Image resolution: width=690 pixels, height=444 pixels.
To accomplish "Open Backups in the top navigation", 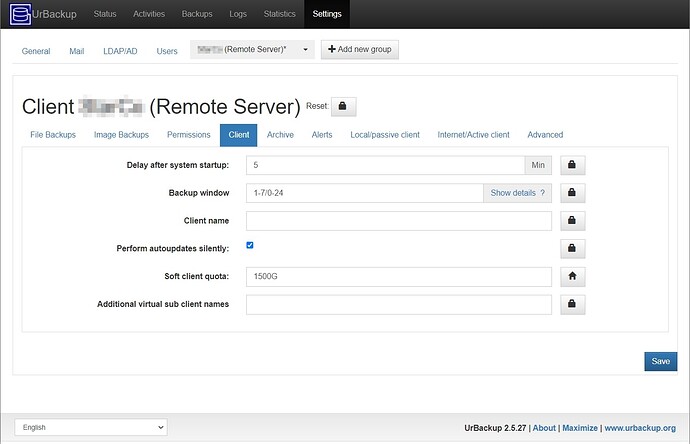I will [x=197, y=14].
